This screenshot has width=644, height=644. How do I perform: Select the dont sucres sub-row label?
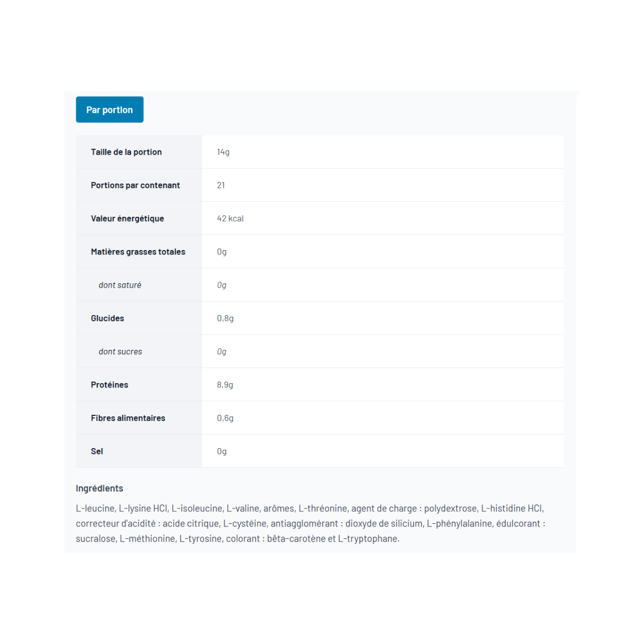point(120,352)
